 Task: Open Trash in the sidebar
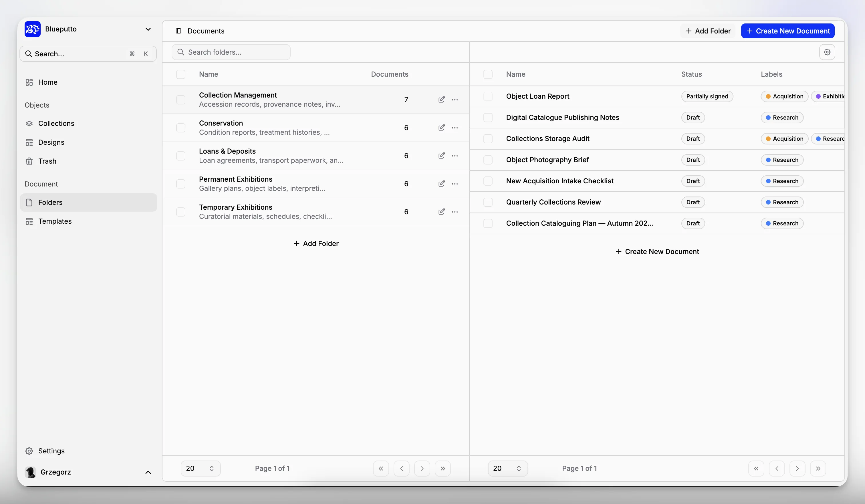click(89, 161)
